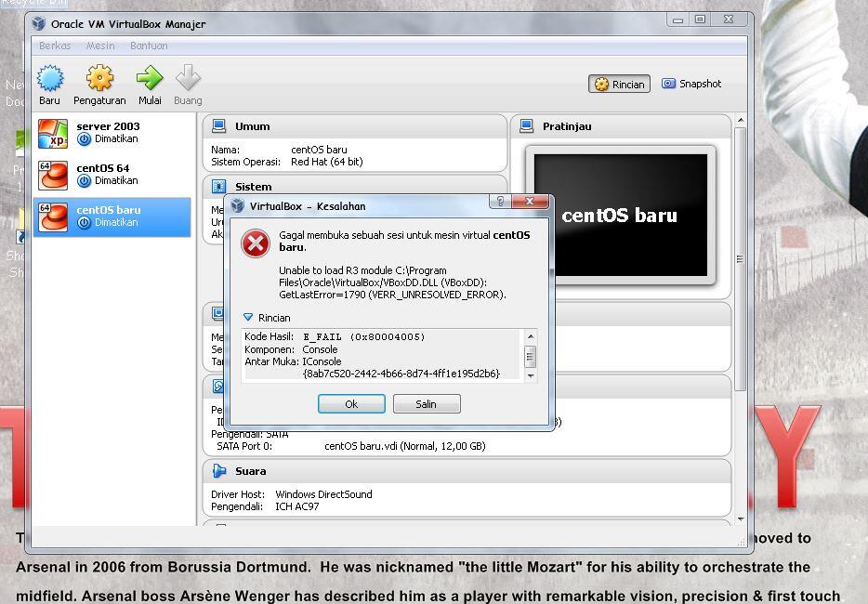Click the Pratinjau section monitor icon
Screen dimensions: 868x604
(x=526, y=126)
